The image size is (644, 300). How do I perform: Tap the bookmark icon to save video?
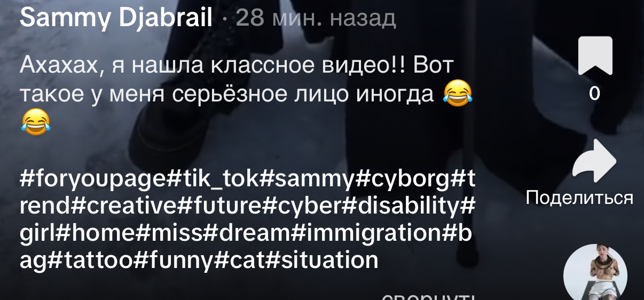[595, 56]
